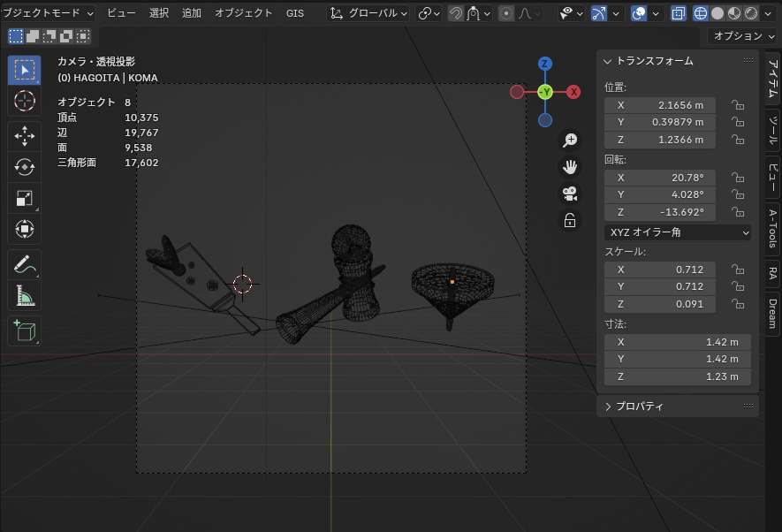Open the グローバル orientation dropdown
The image size is (782, 532).
point(369,13)
